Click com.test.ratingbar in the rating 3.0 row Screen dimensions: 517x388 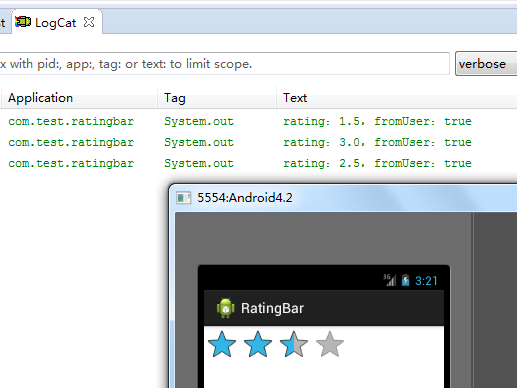[71, 142]
